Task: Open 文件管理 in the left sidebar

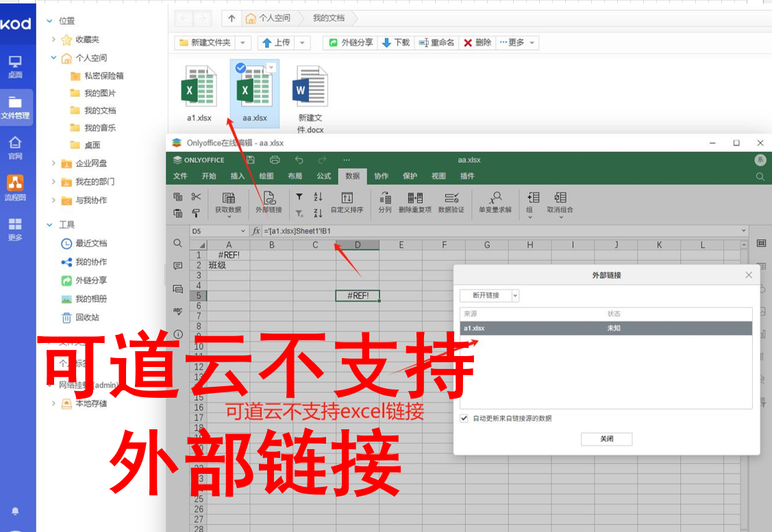Action: click(15, 107)
